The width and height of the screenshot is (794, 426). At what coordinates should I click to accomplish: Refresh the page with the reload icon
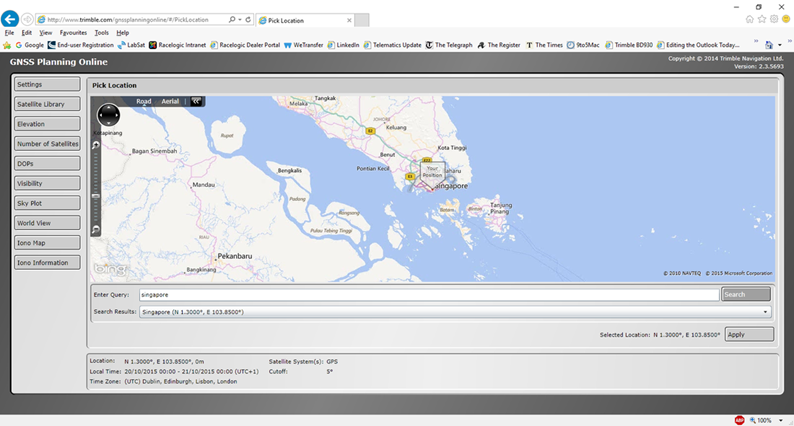tap(248, 20)
